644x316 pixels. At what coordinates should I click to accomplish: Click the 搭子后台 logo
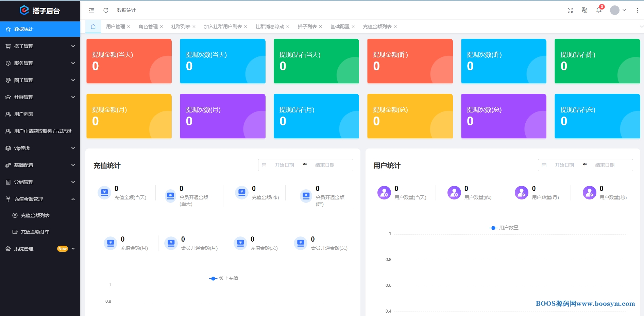click(40, 11)
